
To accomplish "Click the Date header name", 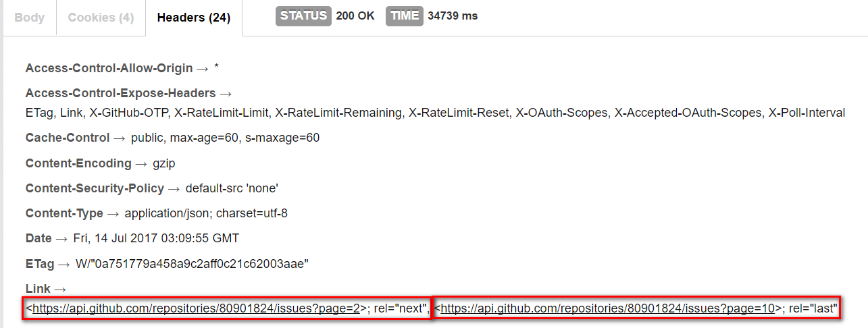I will pos(39,238).
